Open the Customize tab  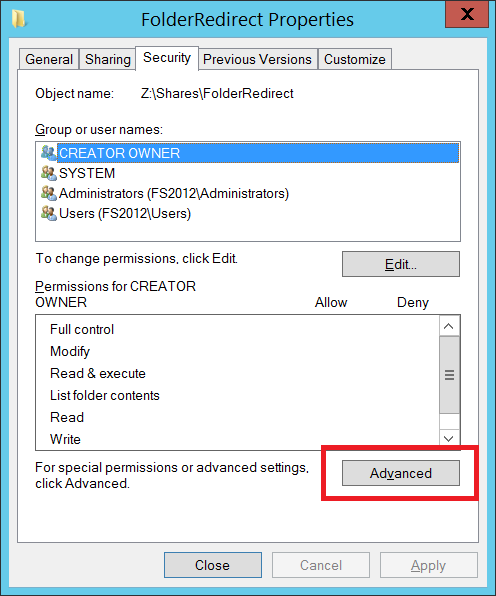tap(355, 59)
